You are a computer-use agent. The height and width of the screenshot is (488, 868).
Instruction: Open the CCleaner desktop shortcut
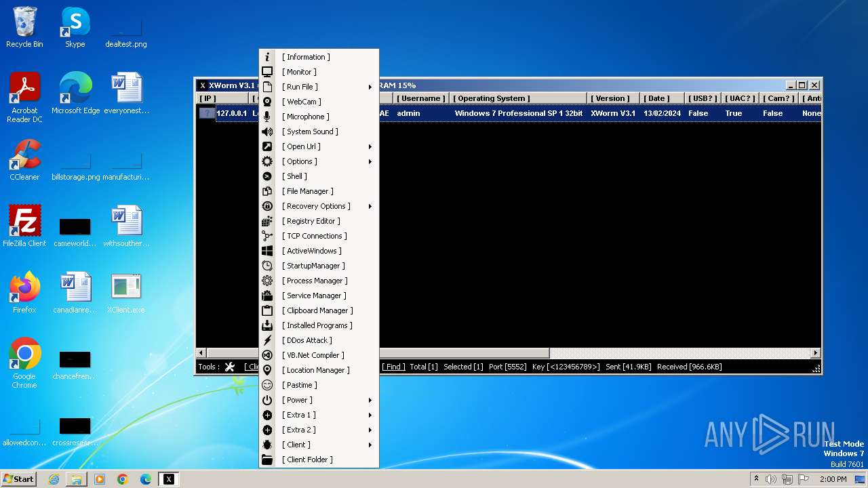pos(24,159)
